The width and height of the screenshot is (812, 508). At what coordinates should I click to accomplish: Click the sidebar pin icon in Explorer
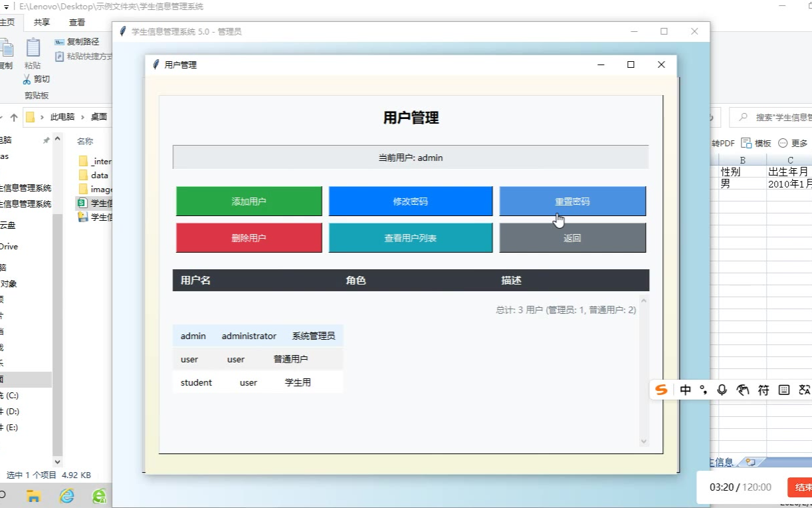coord(46,140)
